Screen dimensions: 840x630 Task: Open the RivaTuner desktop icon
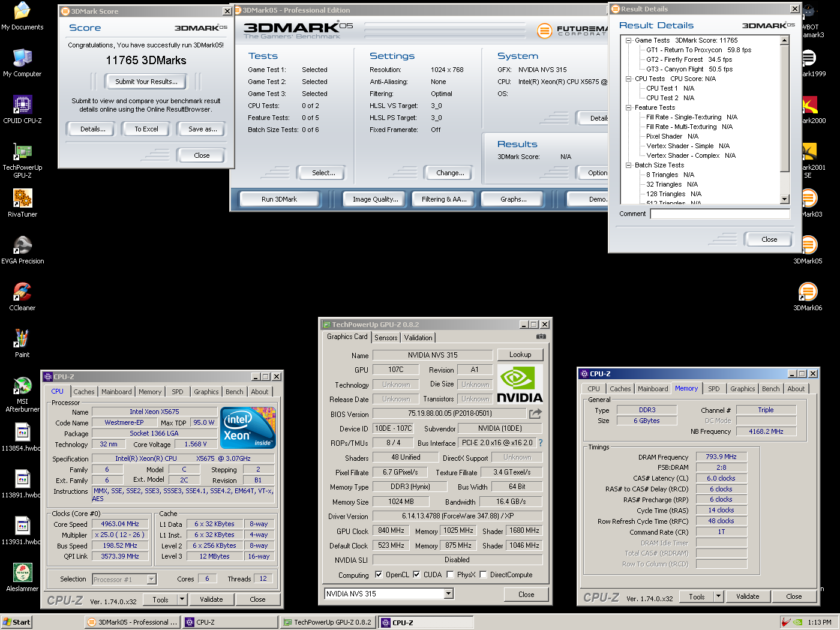coord(22,203)
